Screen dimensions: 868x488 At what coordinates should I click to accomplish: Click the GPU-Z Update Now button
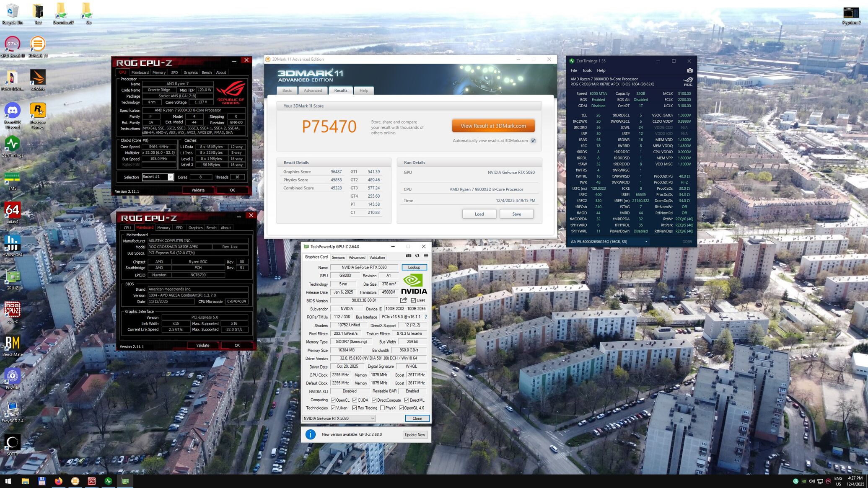coord(415,435)
